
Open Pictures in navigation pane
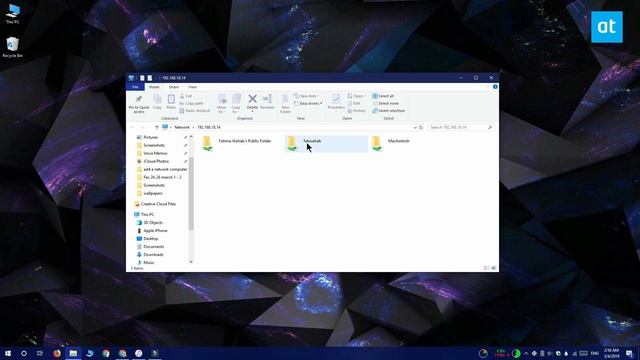click(x=150, y=137)
